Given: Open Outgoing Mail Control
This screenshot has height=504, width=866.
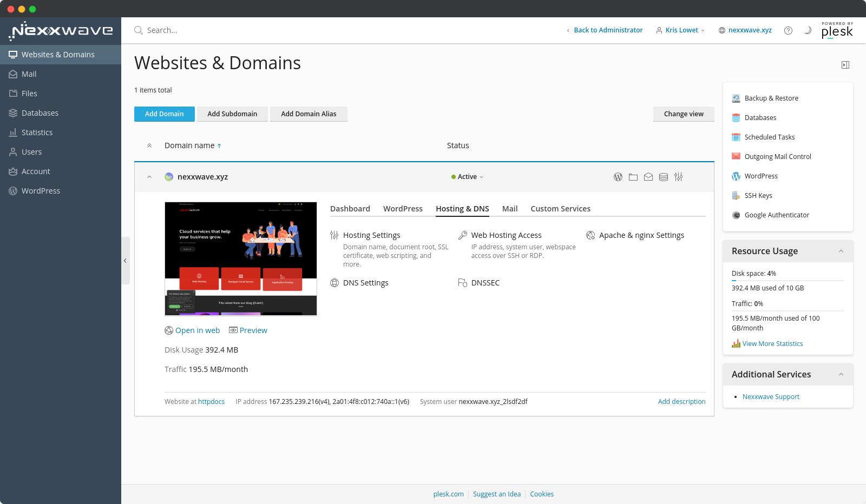Looking at the screenshot, I should coord(771,157).
